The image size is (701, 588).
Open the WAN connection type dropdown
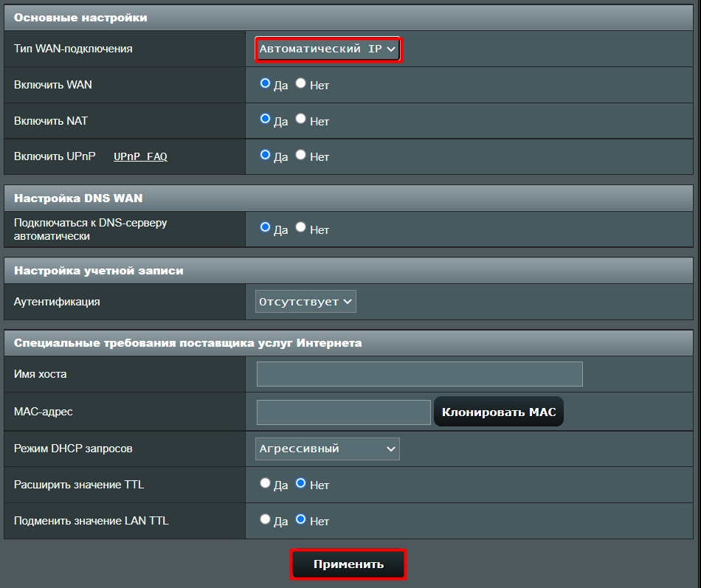click(x=328, y=49)
